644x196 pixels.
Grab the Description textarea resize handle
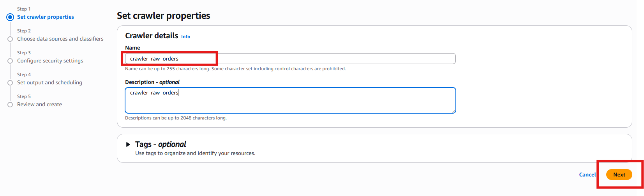coord(453,111)
